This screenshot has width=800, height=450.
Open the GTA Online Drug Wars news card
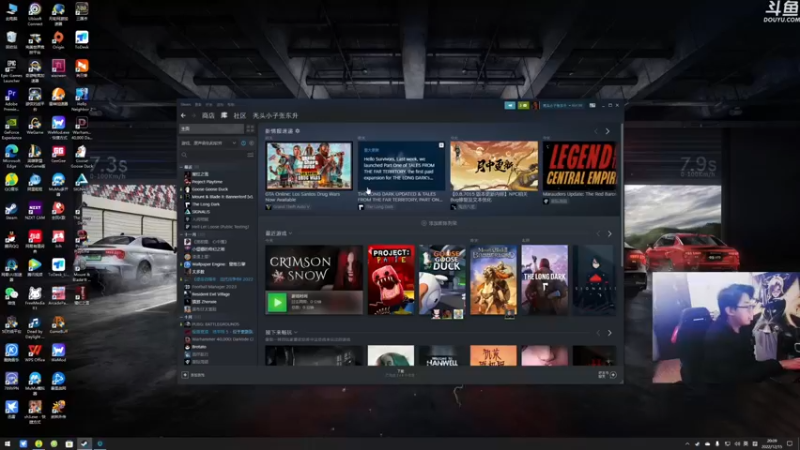point(309,166)
